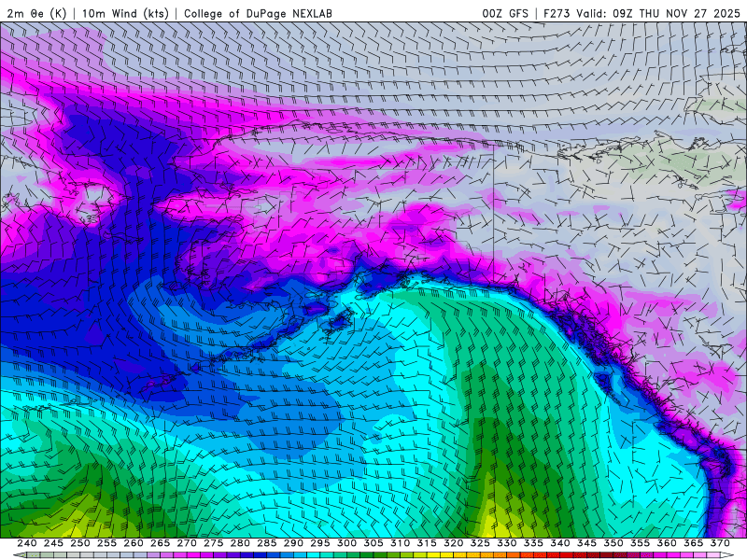Image resolution: width=747 pixels, height=560 pixels.
Task: Click the 250 value on the color scale
Action: click(x=80, y=543)
